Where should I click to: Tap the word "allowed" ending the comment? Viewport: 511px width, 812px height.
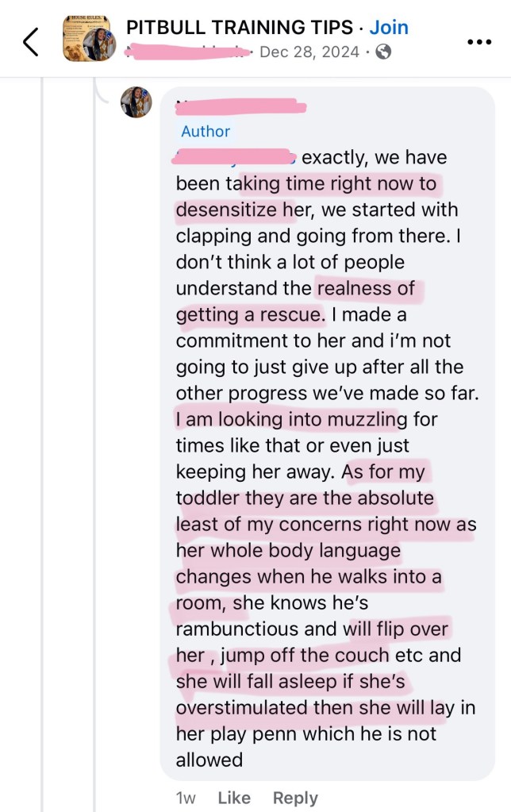coord(209,760)
